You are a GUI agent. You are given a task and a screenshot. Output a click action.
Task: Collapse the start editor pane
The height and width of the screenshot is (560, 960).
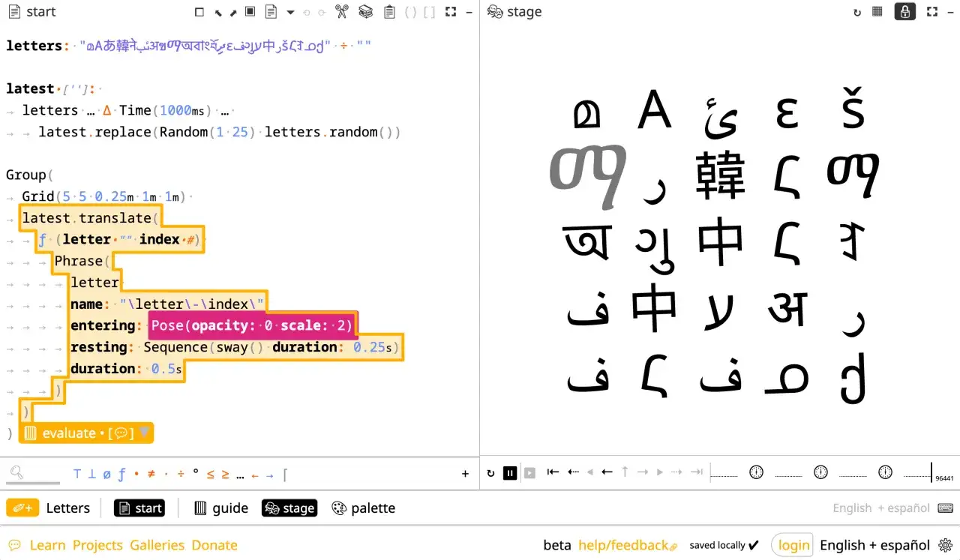[x=469, y=12]
